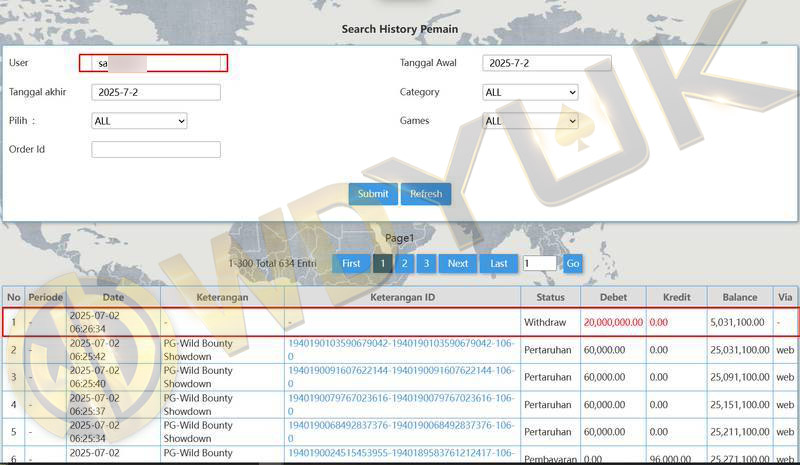Viewport: 800px width, 465px height.
Task: Click the Date column header
Action: (x=113, y=297)
